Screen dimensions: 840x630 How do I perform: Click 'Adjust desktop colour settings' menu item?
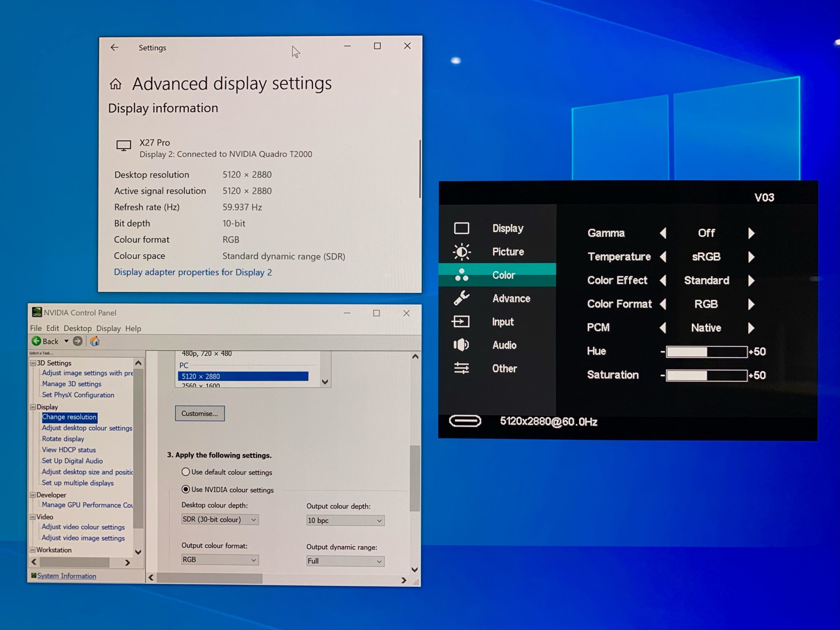click(87, 428)
